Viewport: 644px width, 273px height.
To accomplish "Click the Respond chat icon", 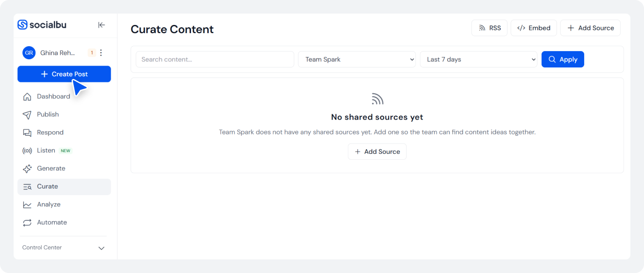I will 27,133.
